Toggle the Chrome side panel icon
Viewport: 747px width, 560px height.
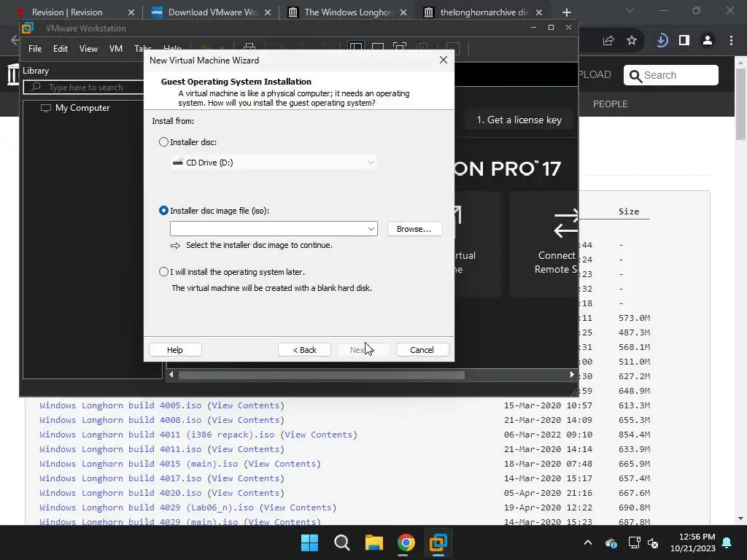point(684,41)
